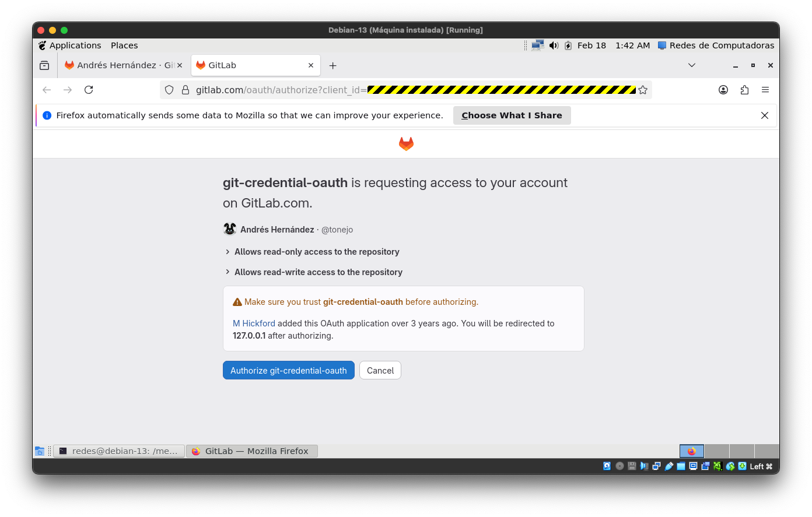Image resolution: width=812 pixels, height=517 pixels.
Task: Select the first workspace with Firefox
Action: click(692, 451)
